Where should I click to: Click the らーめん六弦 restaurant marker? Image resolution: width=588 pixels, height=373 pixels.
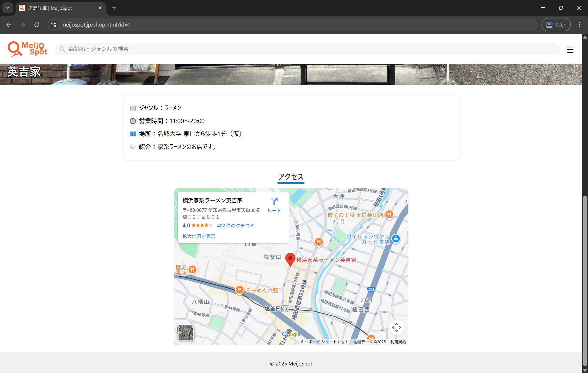pyautogui.click(x=240, y=290)
